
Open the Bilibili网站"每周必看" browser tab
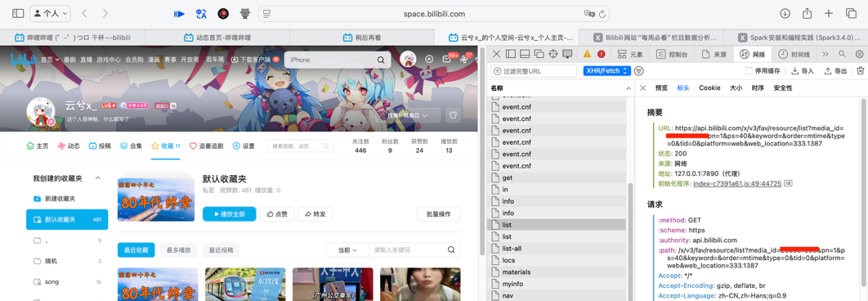(x=651, y=38)
